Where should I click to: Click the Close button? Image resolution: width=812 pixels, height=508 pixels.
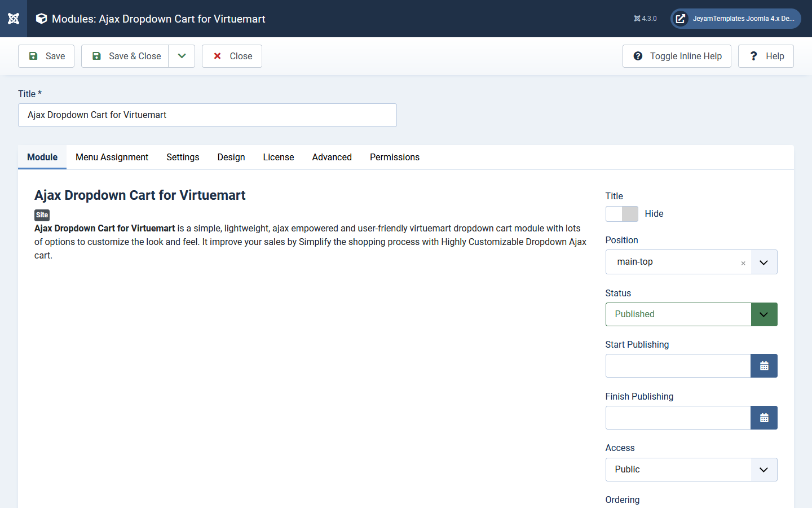pyautogui.click(x=232, y=56)
